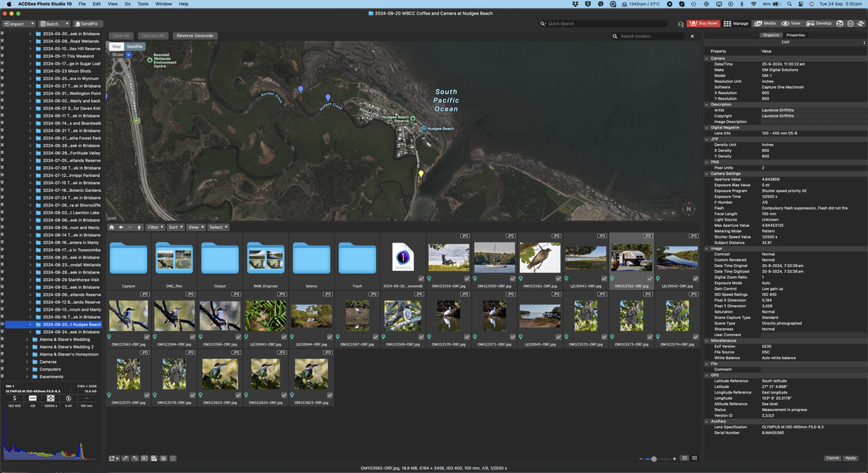Screen dimensions: 868x473
Task: Open the Tools menu
Action: (143, 4)
